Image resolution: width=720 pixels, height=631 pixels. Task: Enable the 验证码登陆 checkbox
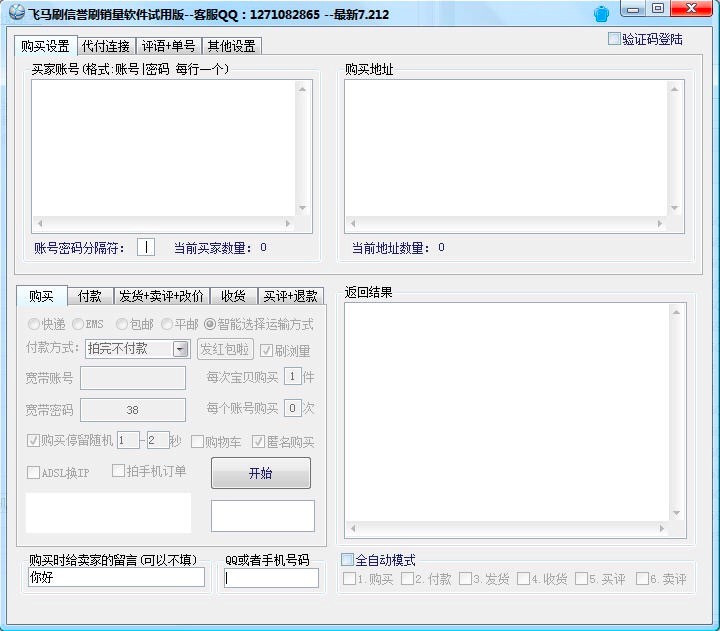click(x=615, y=39)
